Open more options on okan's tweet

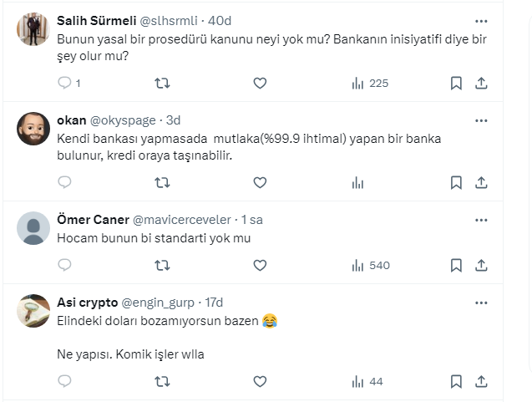[x=481, y=120]
